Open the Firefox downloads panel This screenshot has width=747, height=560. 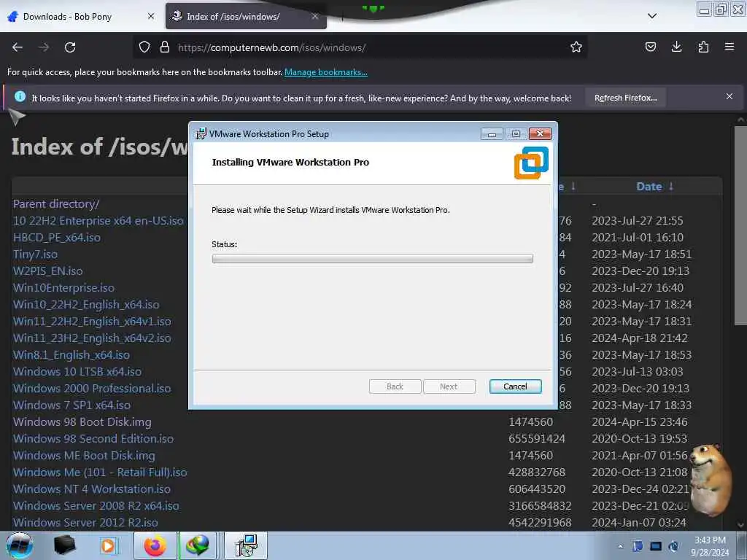click(676, 47)
